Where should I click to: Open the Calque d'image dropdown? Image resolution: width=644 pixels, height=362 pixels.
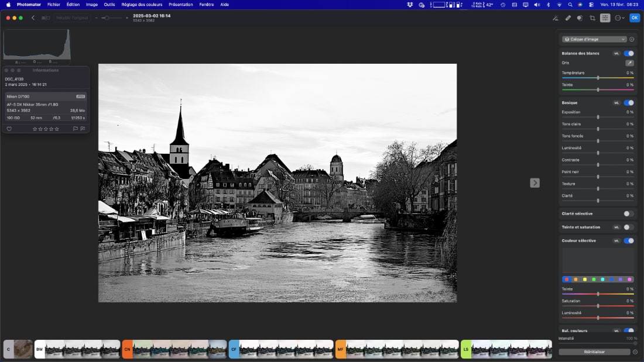[x=594, y=39]
